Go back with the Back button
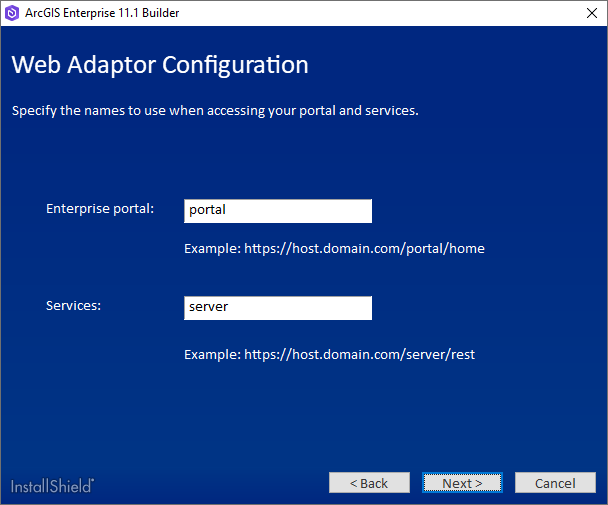 pyautogui.click(x=369, y=483)
